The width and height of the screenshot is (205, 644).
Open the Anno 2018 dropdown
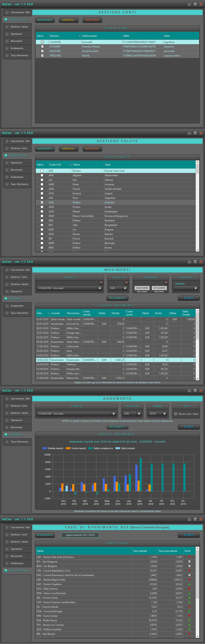point(164,414)
